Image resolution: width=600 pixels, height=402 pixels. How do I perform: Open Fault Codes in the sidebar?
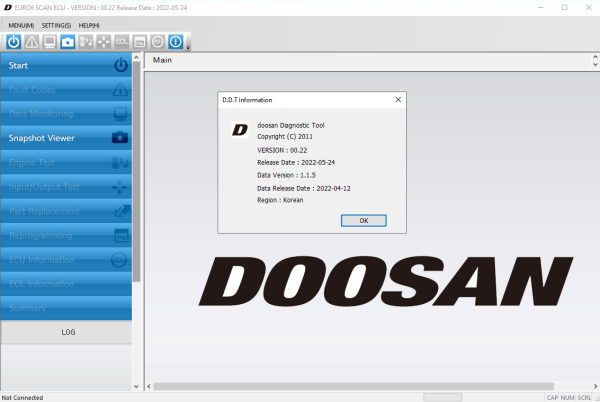(x=66, y=90)
